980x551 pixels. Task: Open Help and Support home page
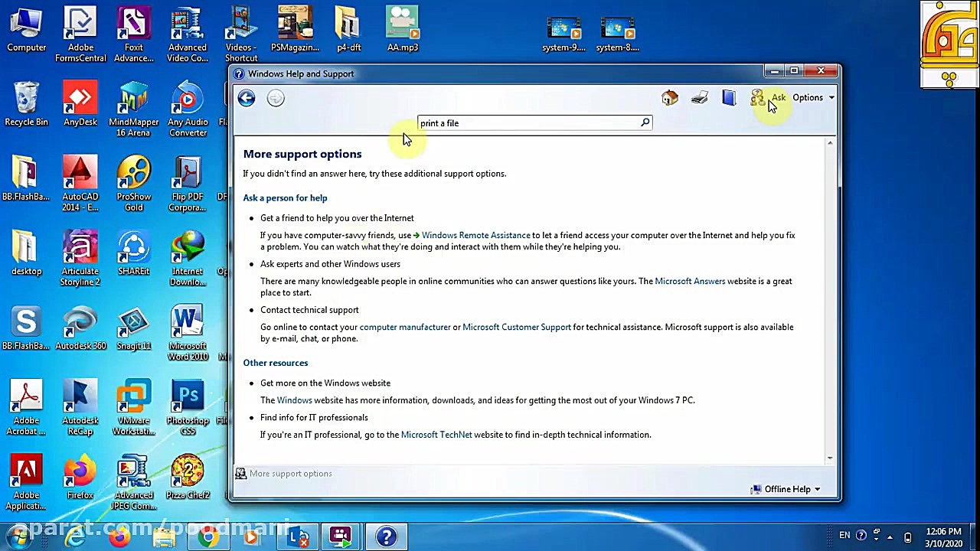(670, 98)
